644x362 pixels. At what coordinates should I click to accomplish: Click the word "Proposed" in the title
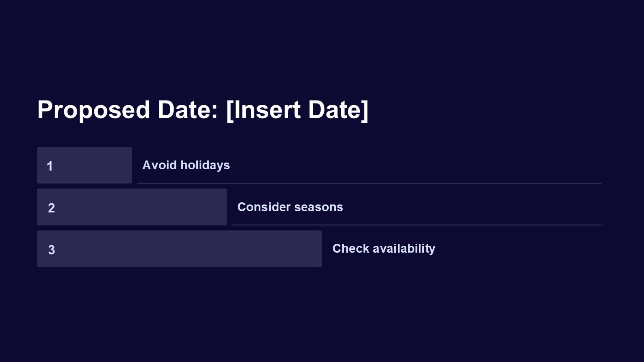[93, 110]
